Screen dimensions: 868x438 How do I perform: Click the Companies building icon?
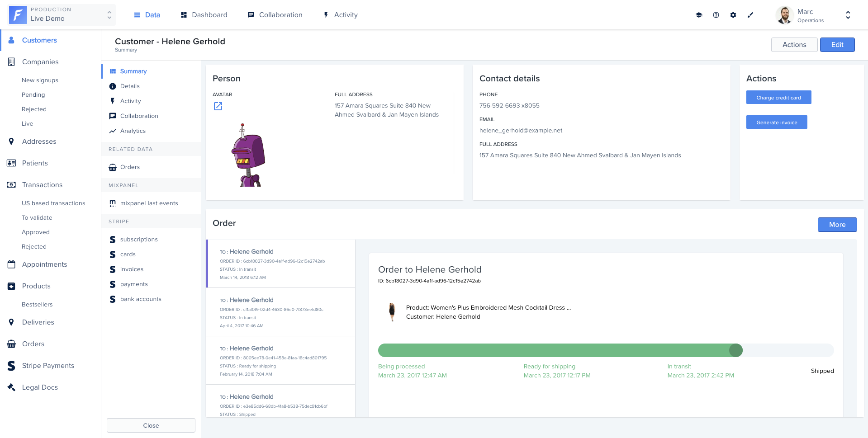(x=11, y=62)
